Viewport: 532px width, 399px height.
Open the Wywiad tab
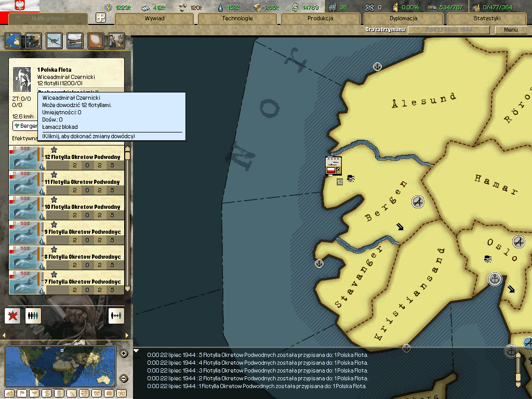[154, 18]
